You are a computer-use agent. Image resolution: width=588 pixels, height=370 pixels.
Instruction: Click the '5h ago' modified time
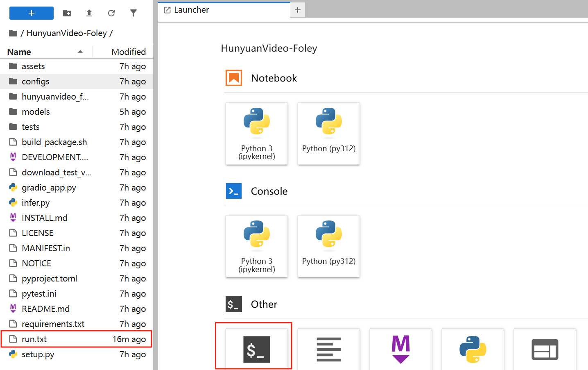(x=133, y=112)
